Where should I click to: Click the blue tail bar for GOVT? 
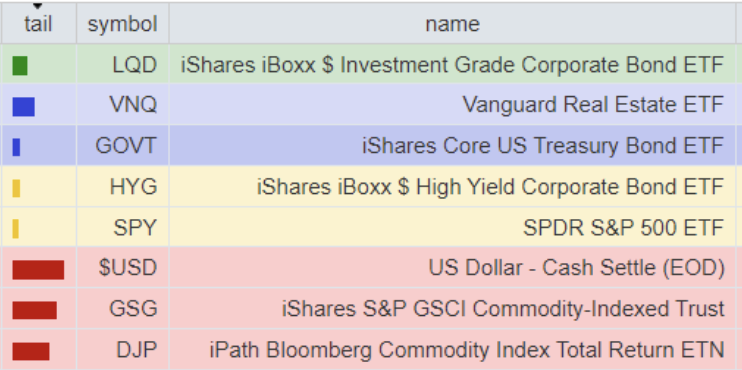pyautogui.click(x=16, y=147)
